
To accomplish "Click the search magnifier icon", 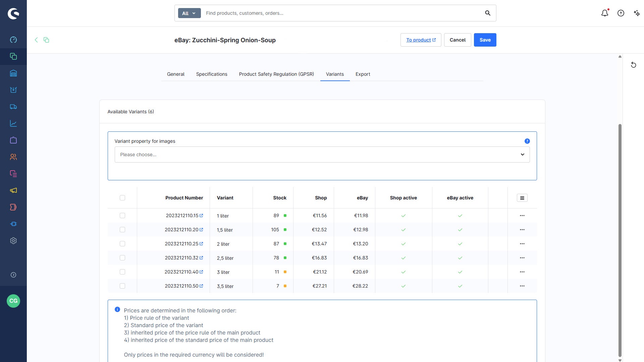I will point(488,13).
